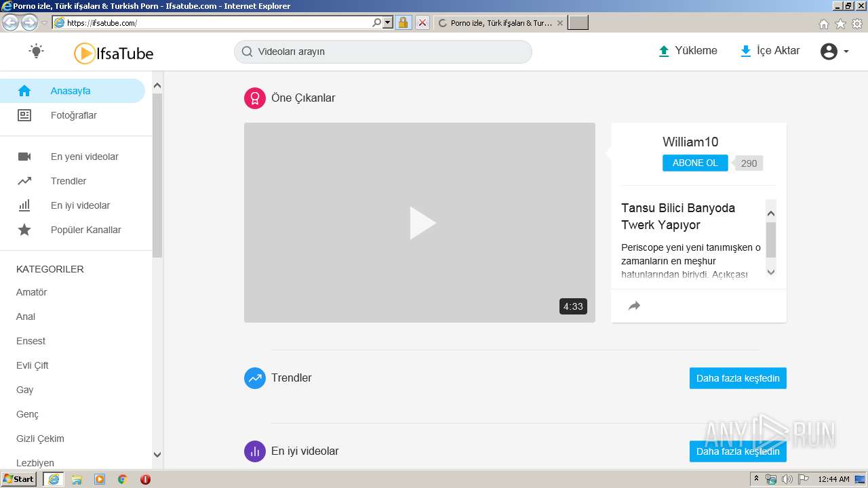Open the William10 channel name
Image resolution: width=868 pixels, height=488 pixels.
690,142
